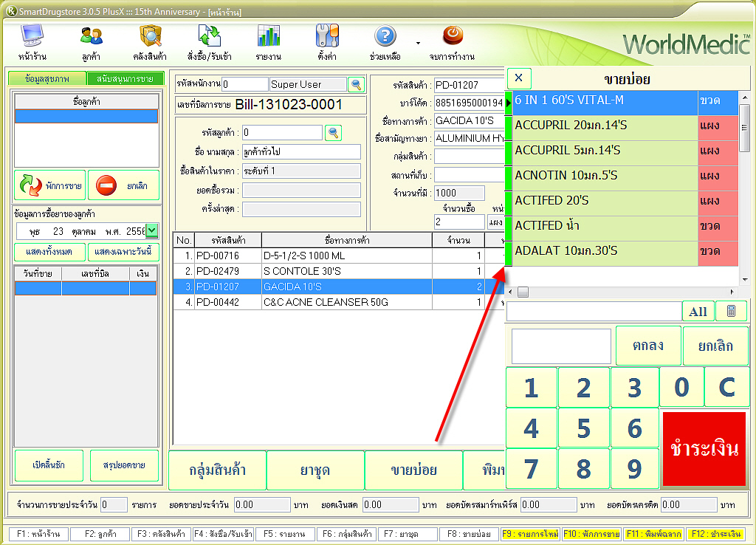Viewport: 756px width, 545px height.
Task: Tap keypad digit 1
Action: point(532,387)
